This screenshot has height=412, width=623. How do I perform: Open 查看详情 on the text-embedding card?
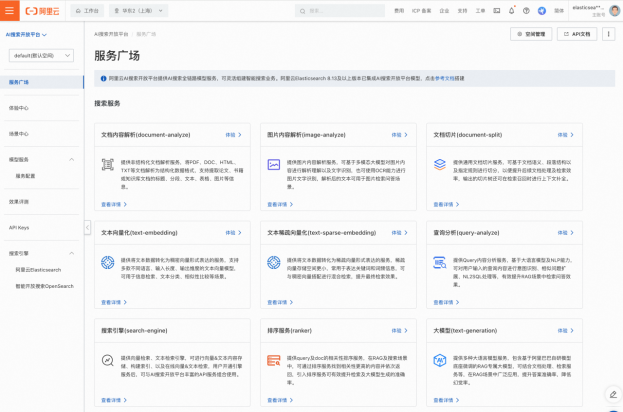click(114, 302)
